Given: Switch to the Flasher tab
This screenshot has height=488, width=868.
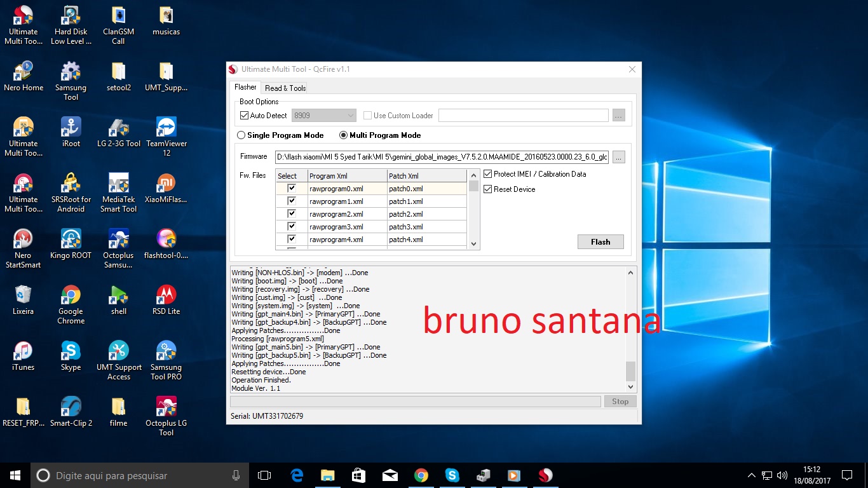Looking at the screenshot, I should [245, 88].
